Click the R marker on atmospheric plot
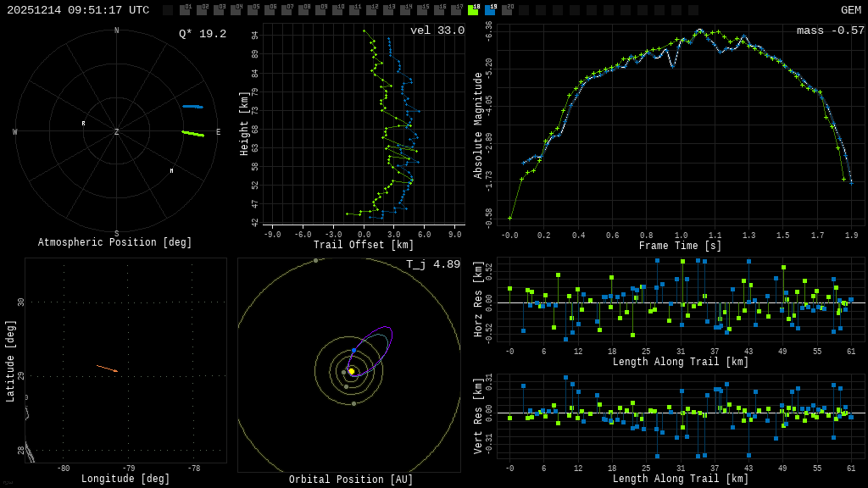Viewport: 868px width, 488px height. pyautogui.click(x=83, y=124)
